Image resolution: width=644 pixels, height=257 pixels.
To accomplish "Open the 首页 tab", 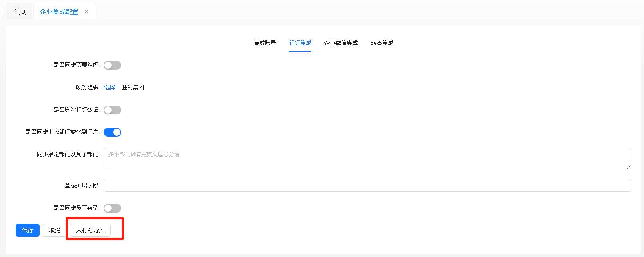I will click(19, 12).
